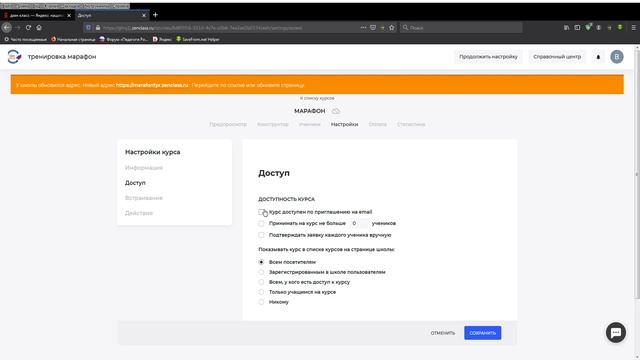
Task: Open the Начальная страница bookmark
Action: [x=73, y=40]
